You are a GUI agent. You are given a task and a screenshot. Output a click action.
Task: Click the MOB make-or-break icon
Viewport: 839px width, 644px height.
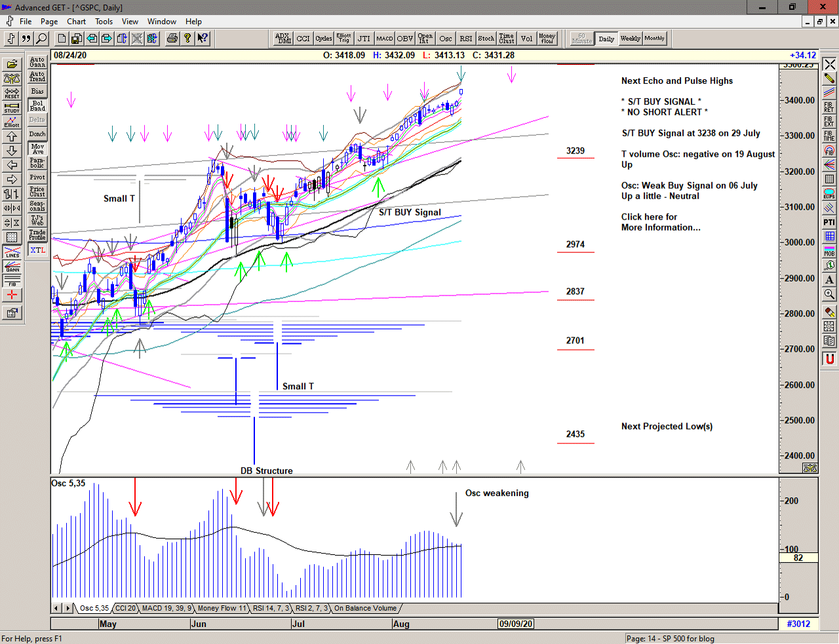click(x=829, y=251)
